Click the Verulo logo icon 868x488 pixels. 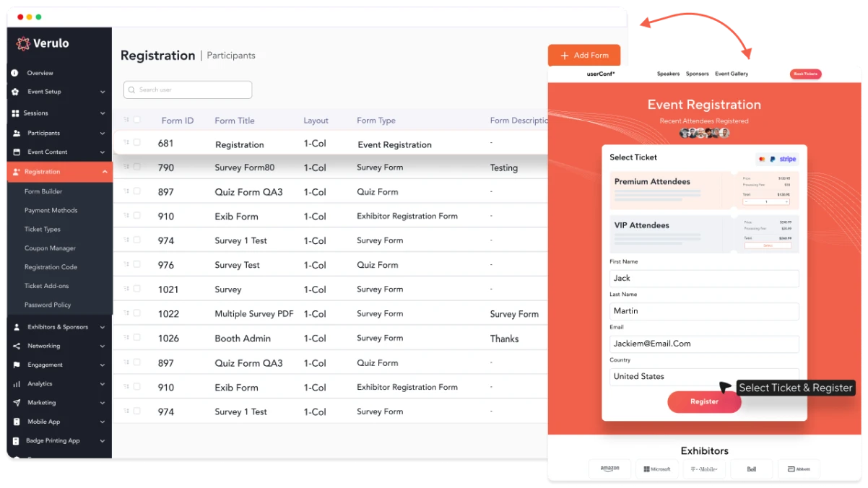click(x=23, y=43)
